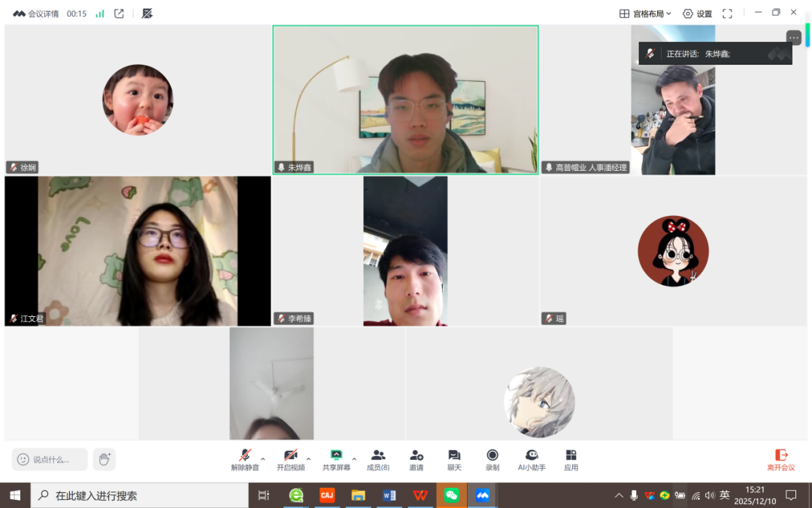Unmute microphone with 解除静音 button
Viewport: 812px width, 508px height.
(245, 459)
